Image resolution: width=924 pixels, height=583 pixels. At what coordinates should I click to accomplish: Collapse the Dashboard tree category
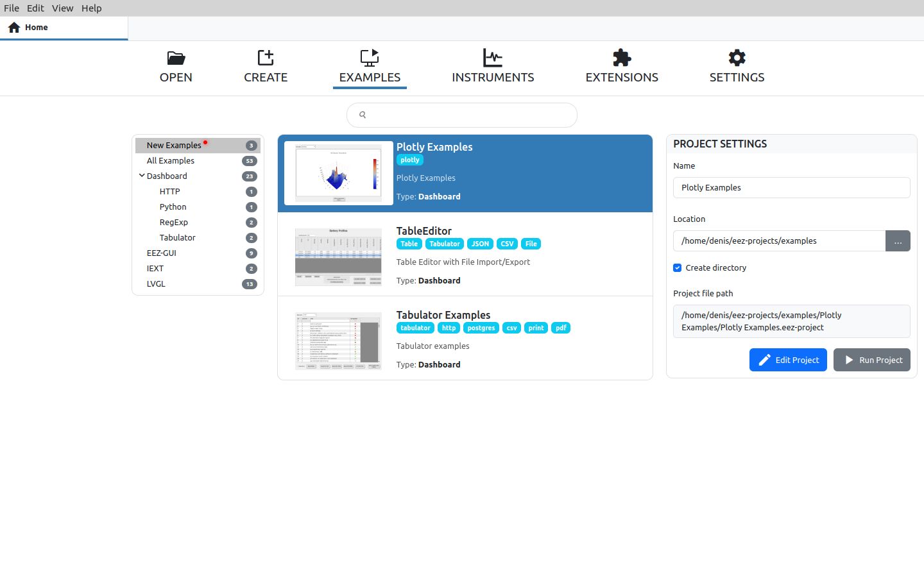point(142,176)
